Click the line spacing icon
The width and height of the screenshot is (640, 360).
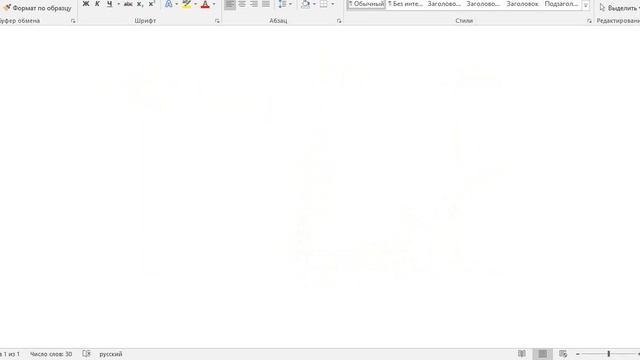coord(282,4)
